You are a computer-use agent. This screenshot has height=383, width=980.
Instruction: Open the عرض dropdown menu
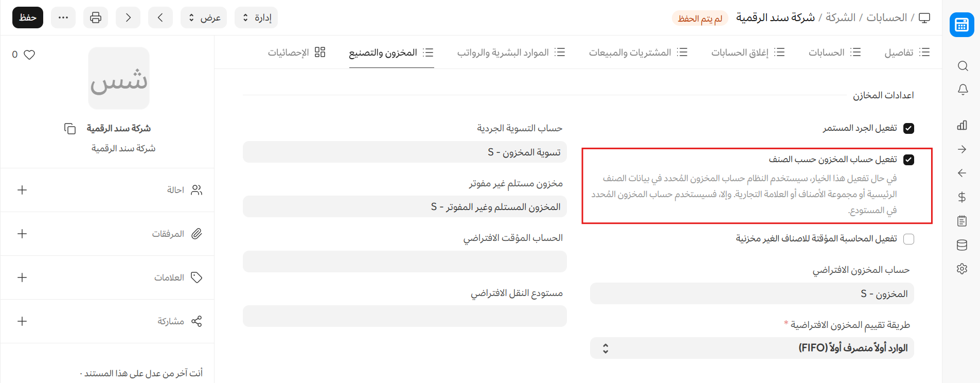(204, 18)
